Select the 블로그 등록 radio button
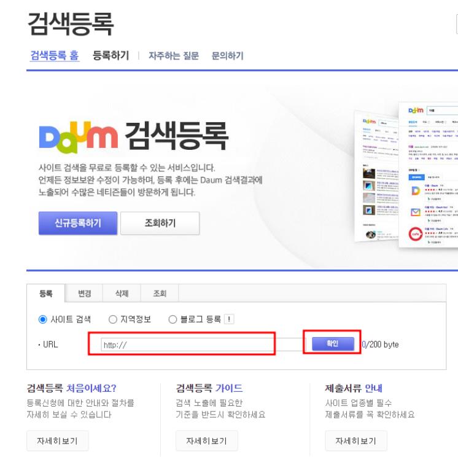Image resolution: width=458 pixels, height=476 pixels. [x=173, y=319]
